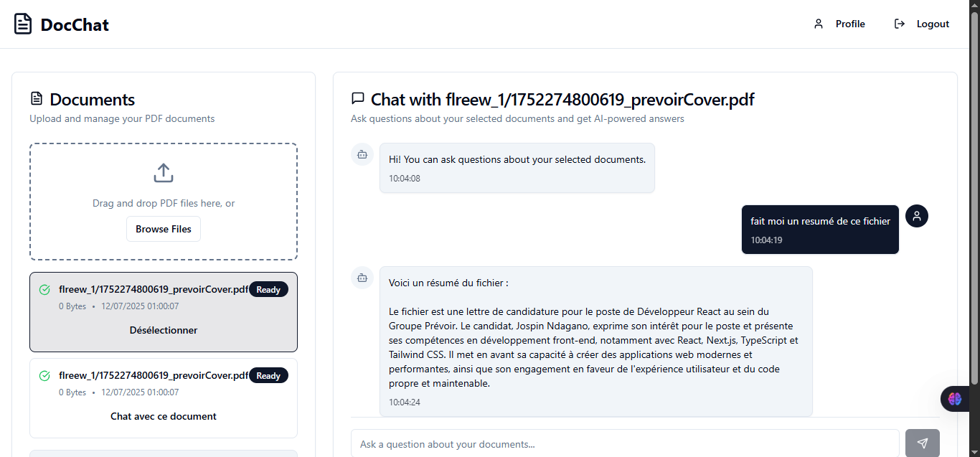This screenshot has width=980, height=457.
Task: Click the user avatar beside the sent message
Action: pos(917,216)
